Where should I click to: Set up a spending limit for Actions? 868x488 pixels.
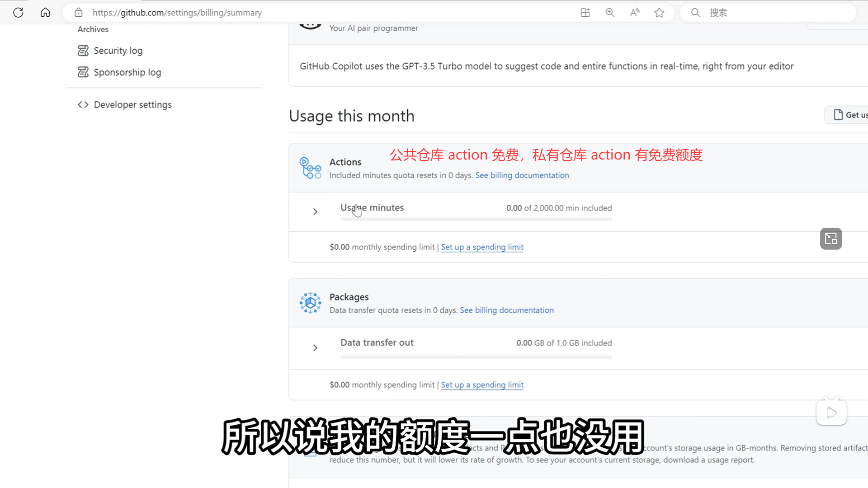click(x=482, y=247)
